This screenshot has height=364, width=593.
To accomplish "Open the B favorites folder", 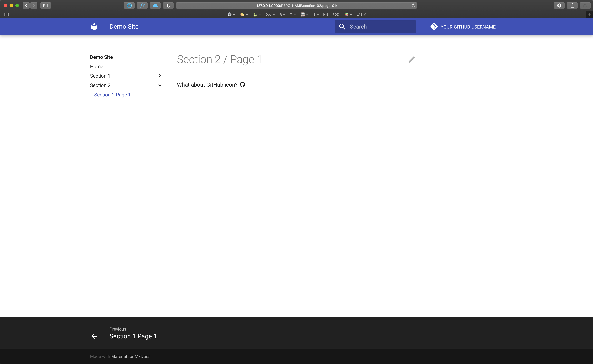I will click(x=316, y=14).
